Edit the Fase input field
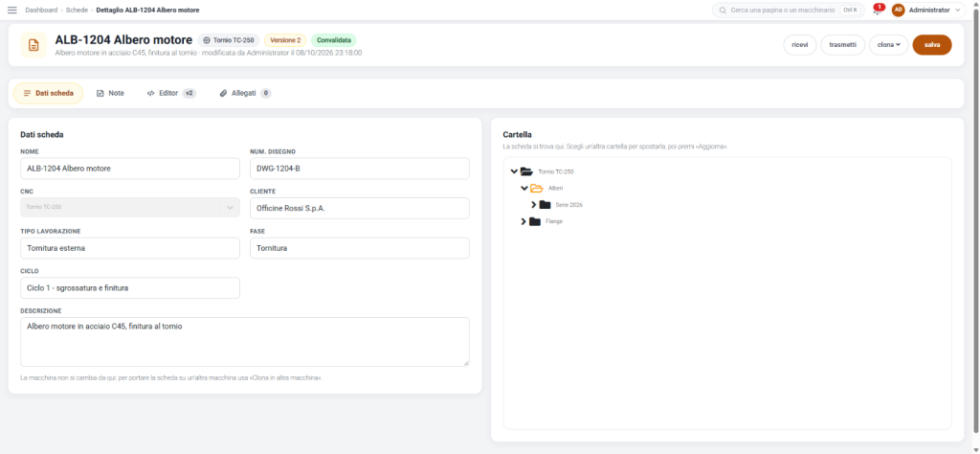 (360, 248)
